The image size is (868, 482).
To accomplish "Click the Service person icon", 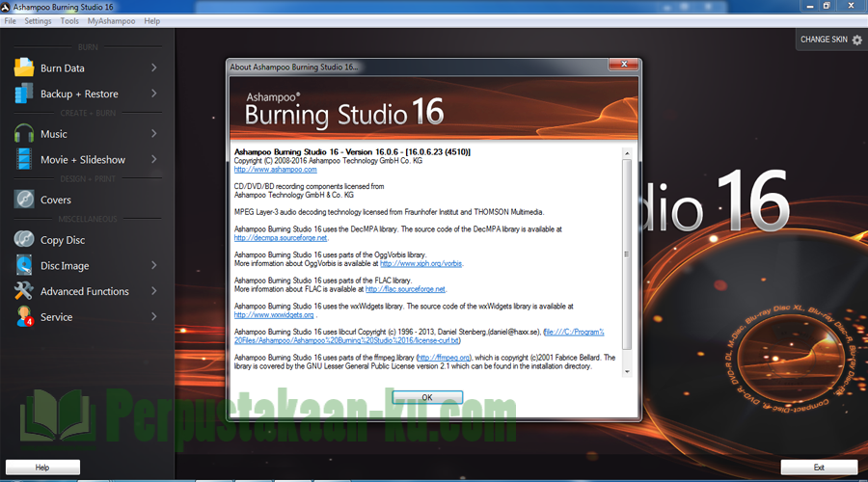I will 24,316.
